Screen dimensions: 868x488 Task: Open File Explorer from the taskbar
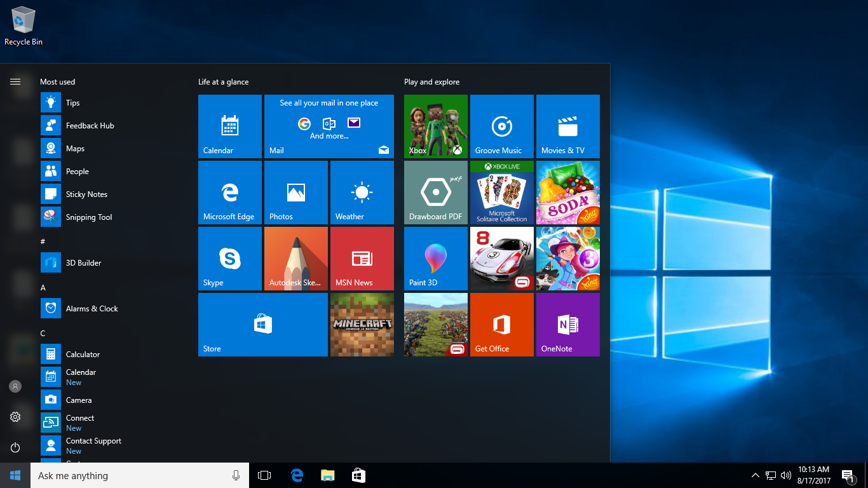327,475
